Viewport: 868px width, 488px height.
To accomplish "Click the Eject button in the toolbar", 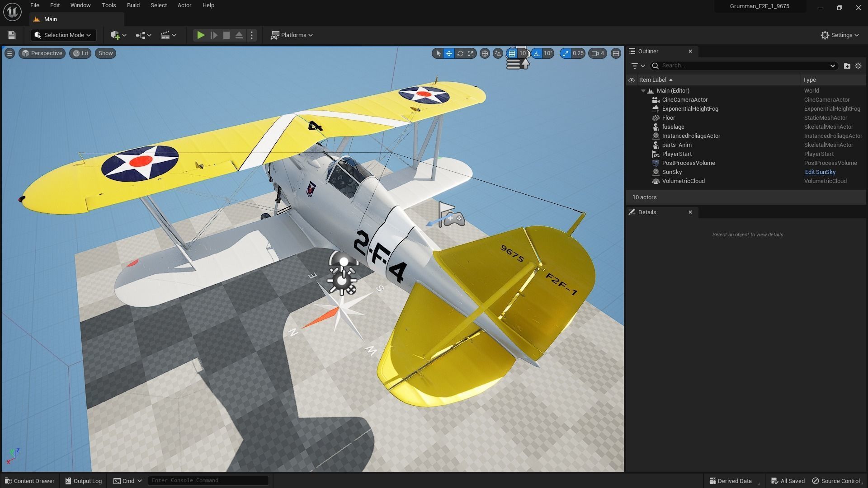I will [x=239, y=35].
